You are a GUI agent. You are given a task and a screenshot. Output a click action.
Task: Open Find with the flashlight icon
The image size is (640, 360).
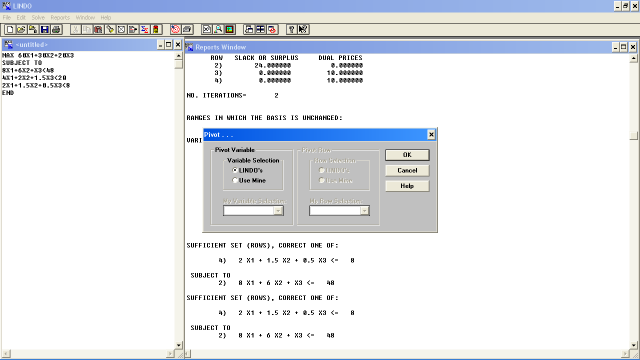pos(110,29)
